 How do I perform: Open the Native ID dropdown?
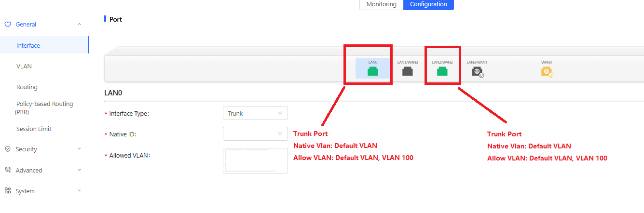pyautogui.click(x=255, y=133)
